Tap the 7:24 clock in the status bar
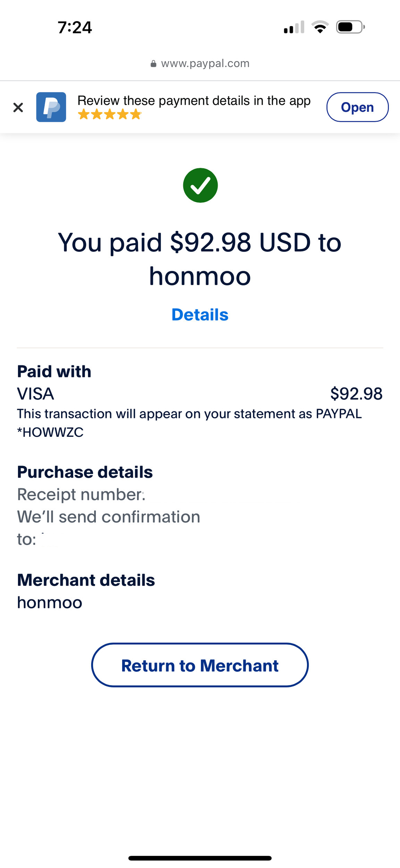Viewport: 400px width, 868px height. click(x=75, y=27)
